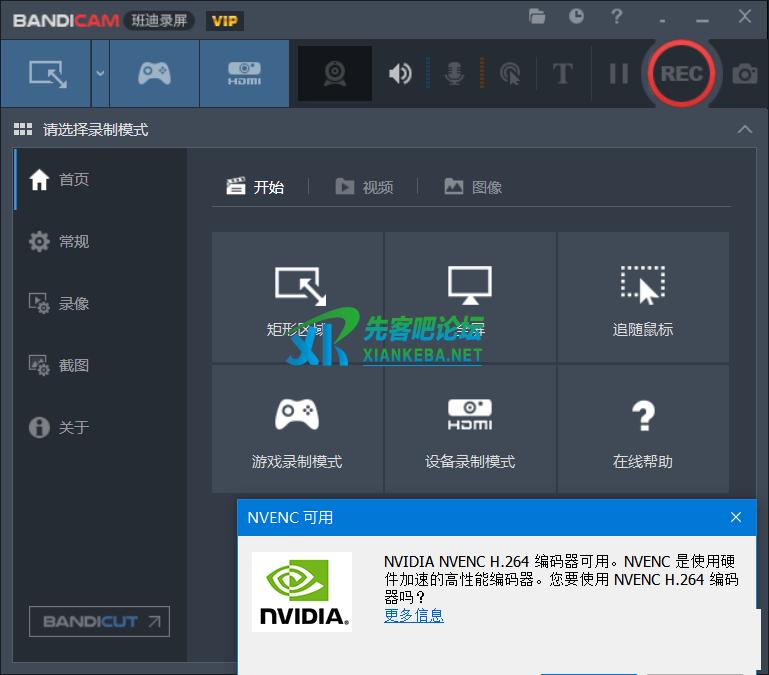This screenshot has width=769, height=675.
Task: Toggle speaker sound recording
Action: [x=400, y=74]
